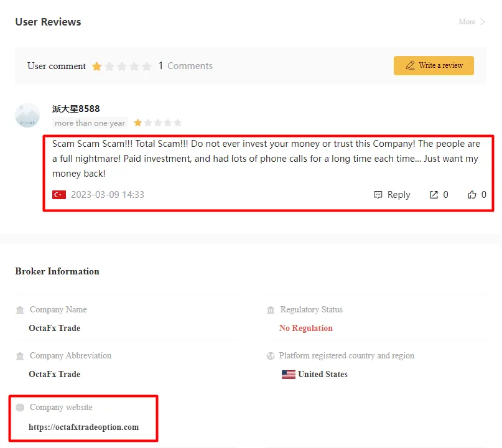Select the Company Name value OctaFx Trade
Viewport: 502px width, 448px height.
coord(54,329)
